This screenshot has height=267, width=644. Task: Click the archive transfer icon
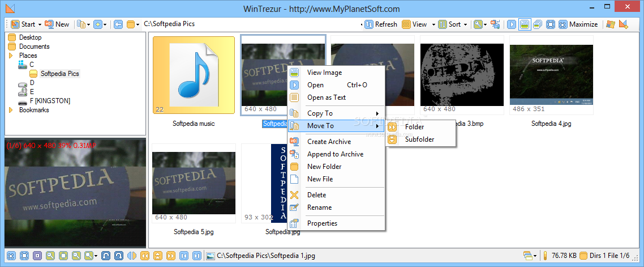(495, 24)
